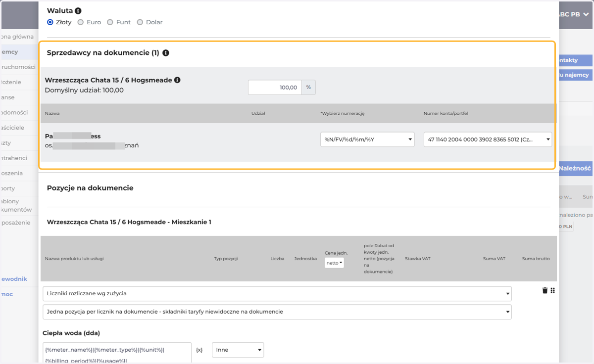Screen dimensions: 594x364
Task: Click the Przewodnik link in sidebar
Action: (14, 279)
